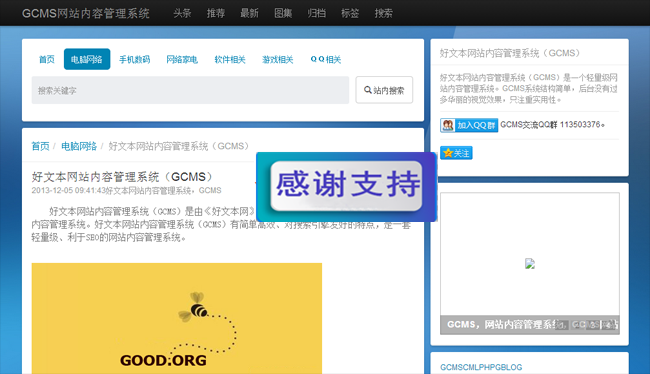Select the 最新 navigation item
Image resolution: width=650 pixels, height=374 pixels.
pyautogui.click(x=249, y=13)
